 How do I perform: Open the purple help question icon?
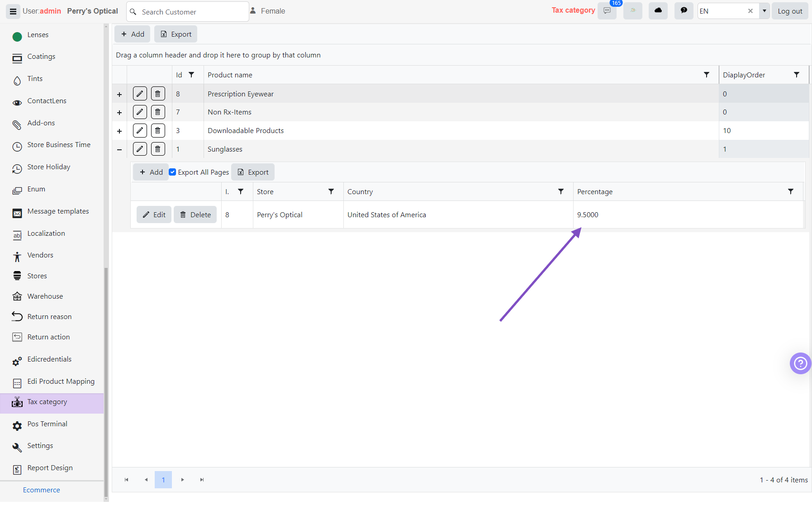coord(801,363)
